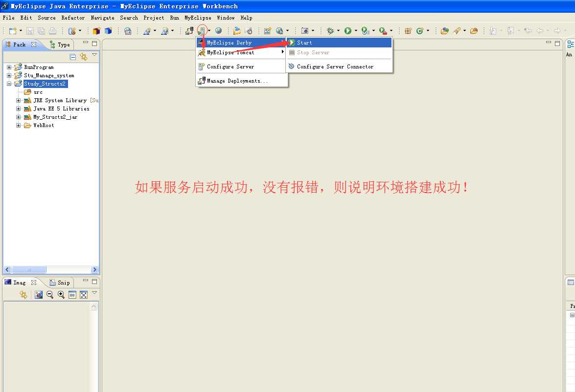575x392 pixels.
Task: Open the Run menu
Action: (175, 18)
